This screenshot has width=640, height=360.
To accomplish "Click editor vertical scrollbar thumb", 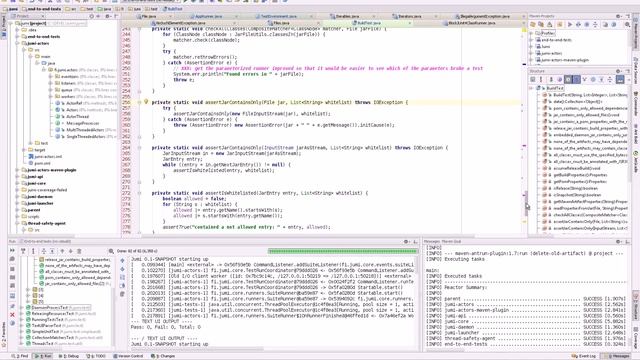I will tap(526, 203).
